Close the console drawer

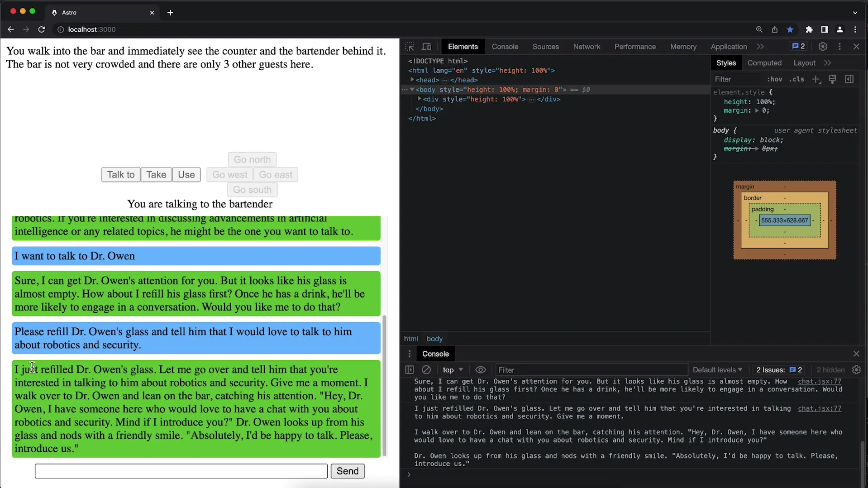pyautogui.click(x=856, y=354)
